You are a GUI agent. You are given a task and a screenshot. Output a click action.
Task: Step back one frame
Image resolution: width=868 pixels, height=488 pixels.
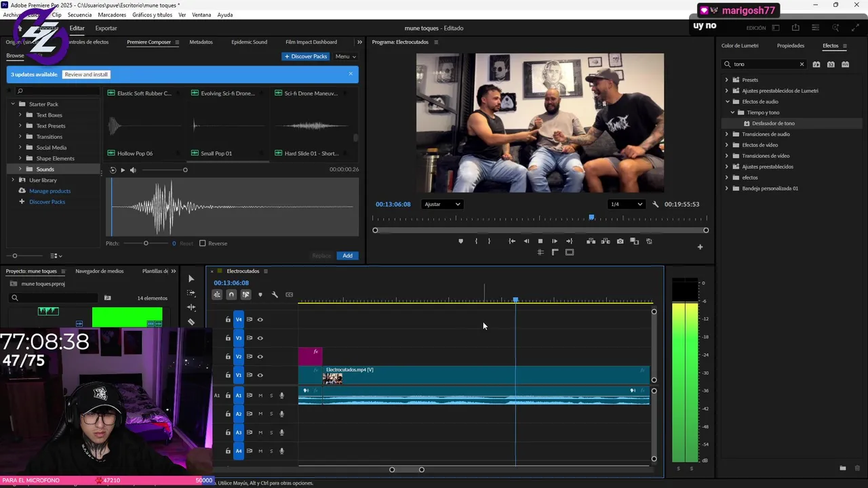[526, 241]
